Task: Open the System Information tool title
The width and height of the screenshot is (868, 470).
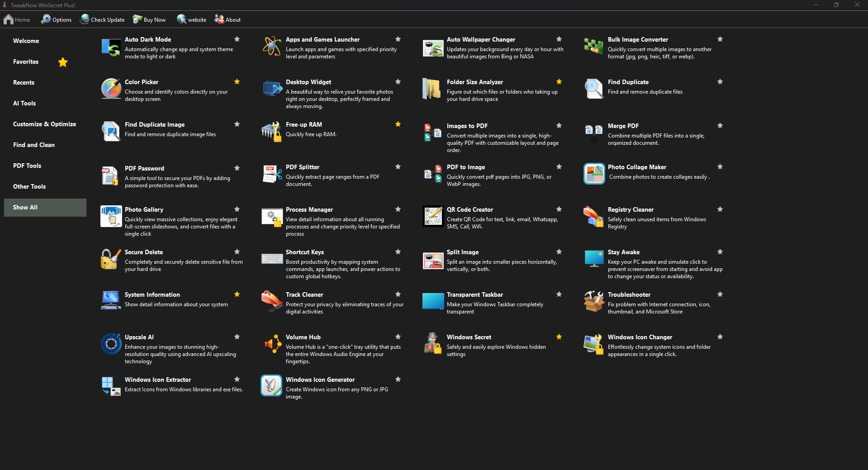Action: point(152,295)
